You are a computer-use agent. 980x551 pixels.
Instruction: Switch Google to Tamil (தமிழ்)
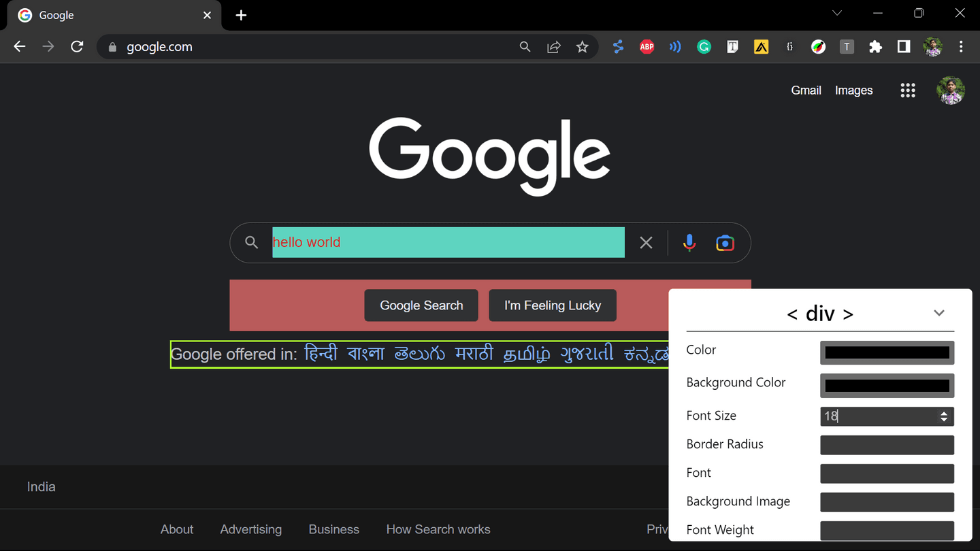click(527, 354)
